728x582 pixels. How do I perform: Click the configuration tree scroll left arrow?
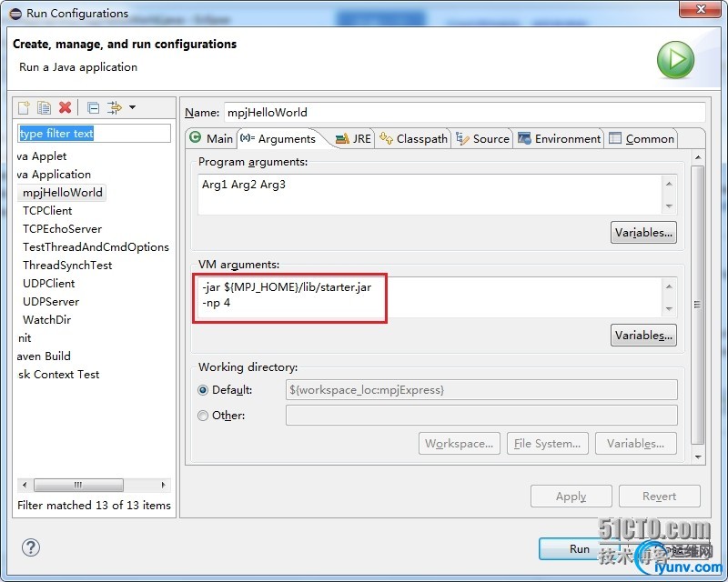(25, 485)
